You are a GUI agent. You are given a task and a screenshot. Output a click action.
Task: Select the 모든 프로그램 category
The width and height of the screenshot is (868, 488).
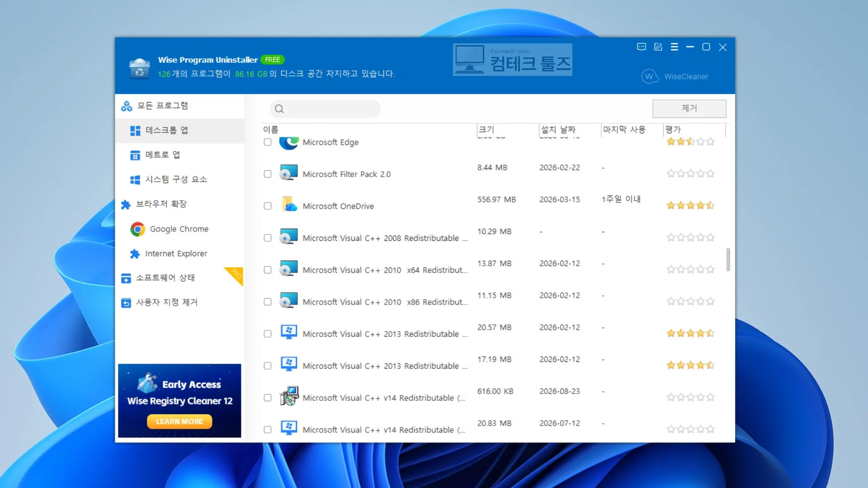click(x=179, y=106)
